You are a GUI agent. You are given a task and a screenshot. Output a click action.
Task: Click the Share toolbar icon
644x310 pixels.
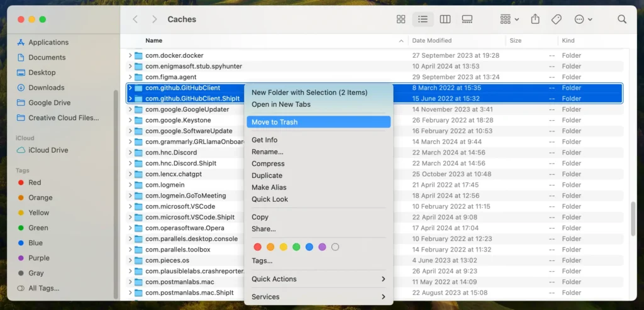(535, 19)
